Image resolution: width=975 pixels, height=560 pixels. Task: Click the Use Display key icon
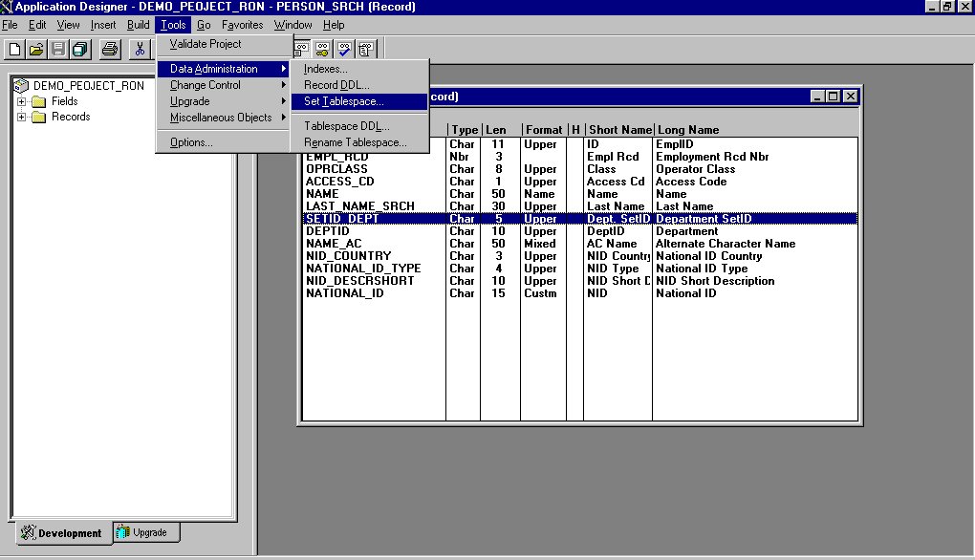(x=322, y=49)
